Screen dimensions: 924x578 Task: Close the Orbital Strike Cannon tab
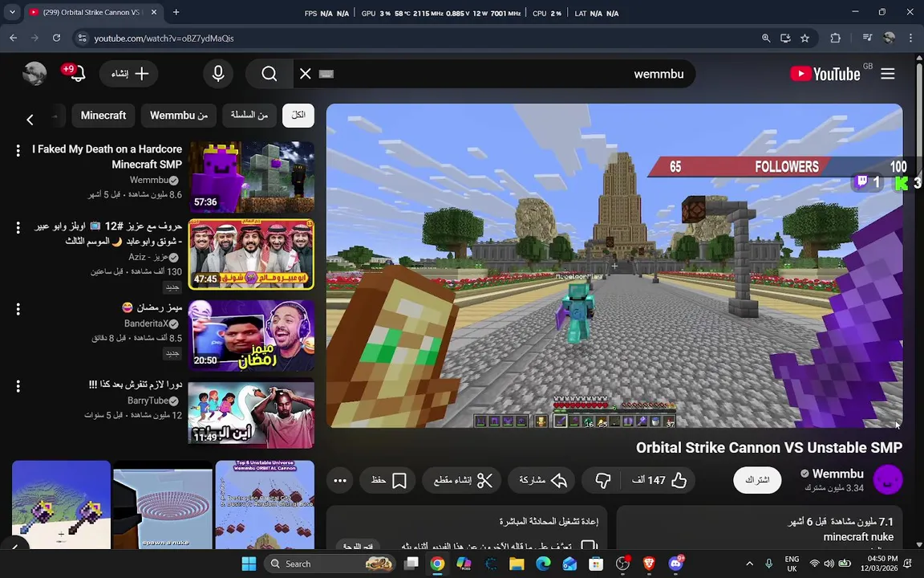coord(154,12)
